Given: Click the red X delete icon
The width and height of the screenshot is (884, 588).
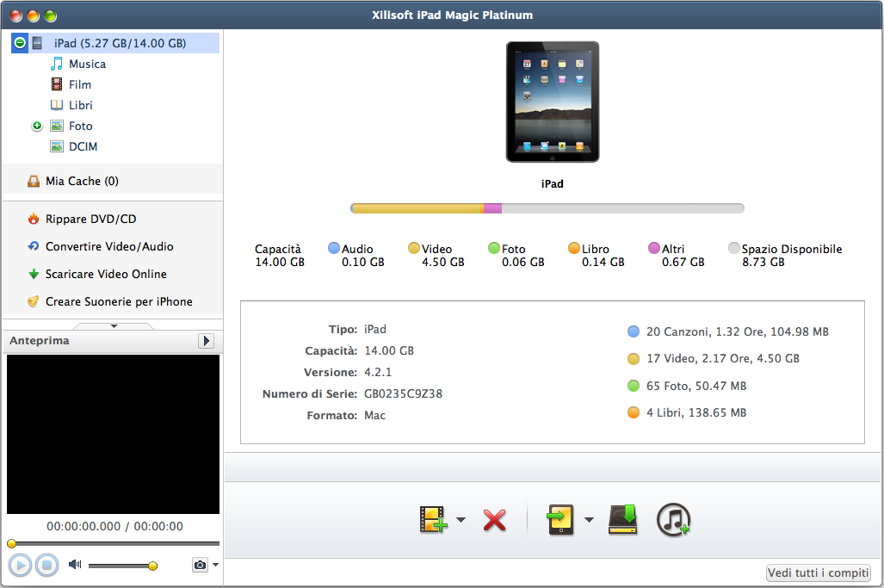Looking at the screenshot, I should tap(494, 520).
